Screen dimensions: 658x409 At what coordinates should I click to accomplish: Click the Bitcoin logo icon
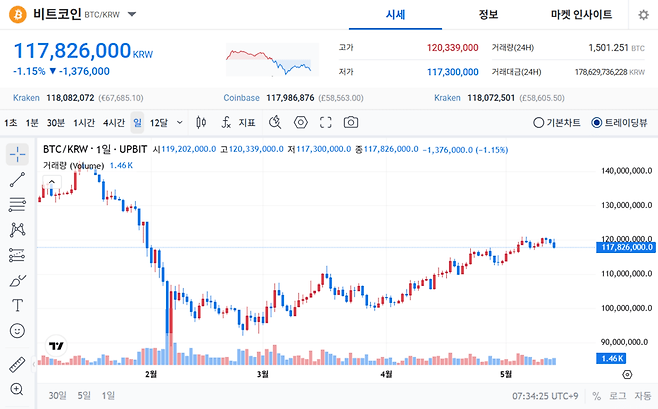[x=18, y=15]
